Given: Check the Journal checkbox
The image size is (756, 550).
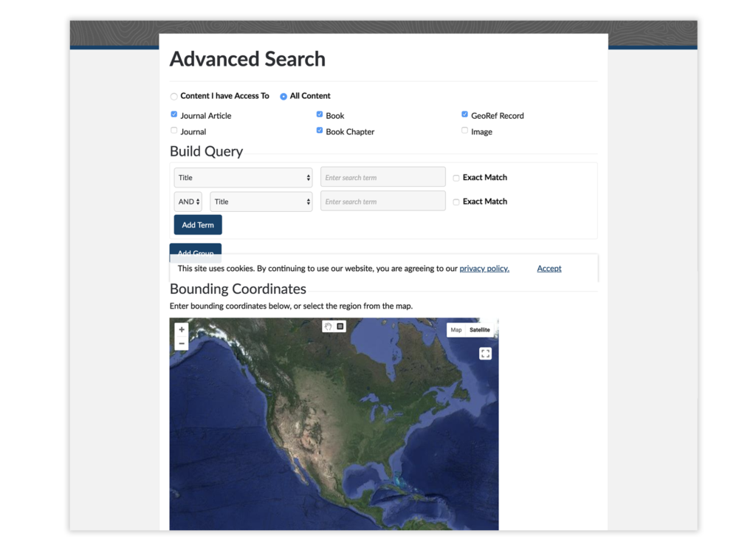Looking at the screenshot, I should (x=174, y=131).
